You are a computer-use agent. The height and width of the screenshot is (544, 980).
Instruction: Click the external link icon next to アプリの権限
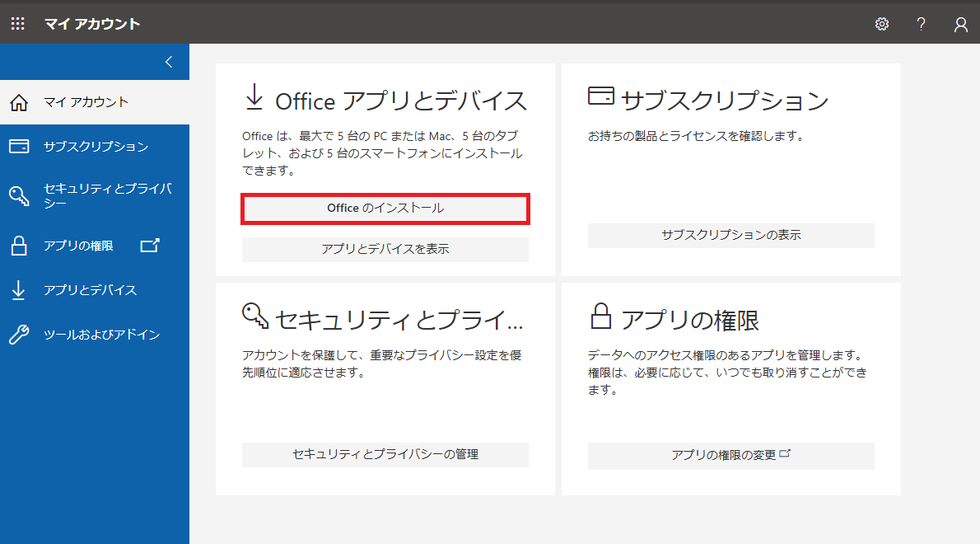150,245
